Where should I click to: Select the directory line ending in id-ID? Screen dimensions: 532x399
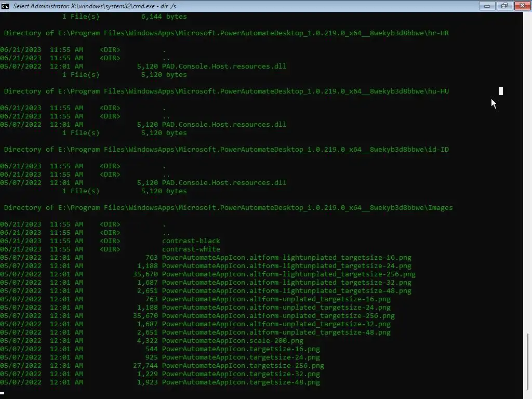pyautogui.click(x=227, y=149)
